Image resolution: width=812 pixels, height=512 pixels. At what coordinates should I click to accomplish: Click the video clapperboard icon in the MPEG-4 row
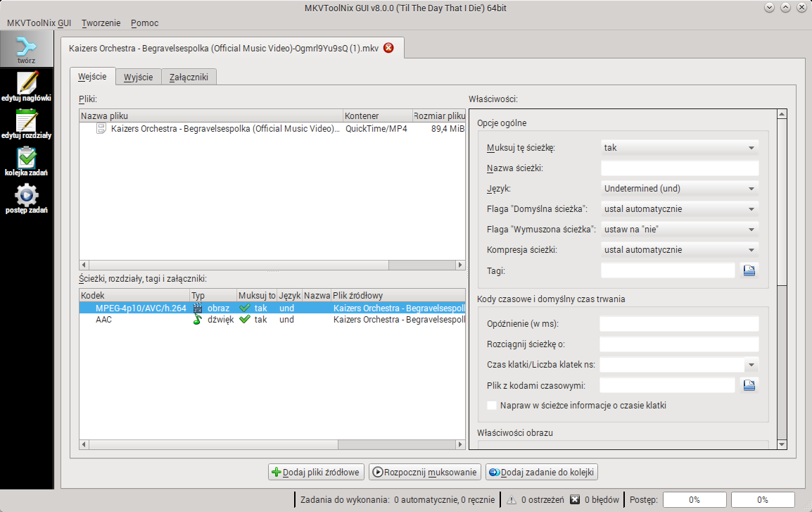(x=197, y=308)
